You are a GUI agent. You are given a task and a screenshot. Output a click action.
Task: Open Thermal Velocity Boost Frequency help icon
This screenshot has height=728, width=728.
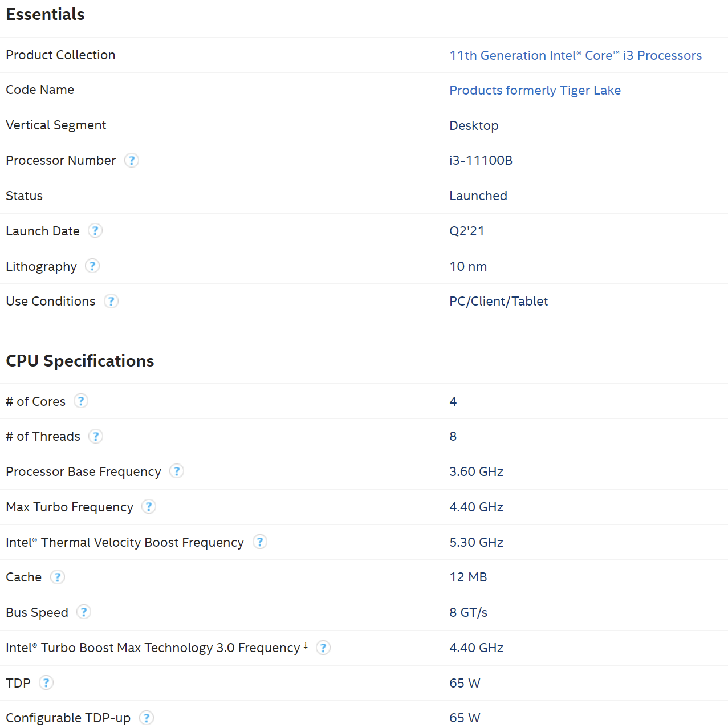[260, 542]
